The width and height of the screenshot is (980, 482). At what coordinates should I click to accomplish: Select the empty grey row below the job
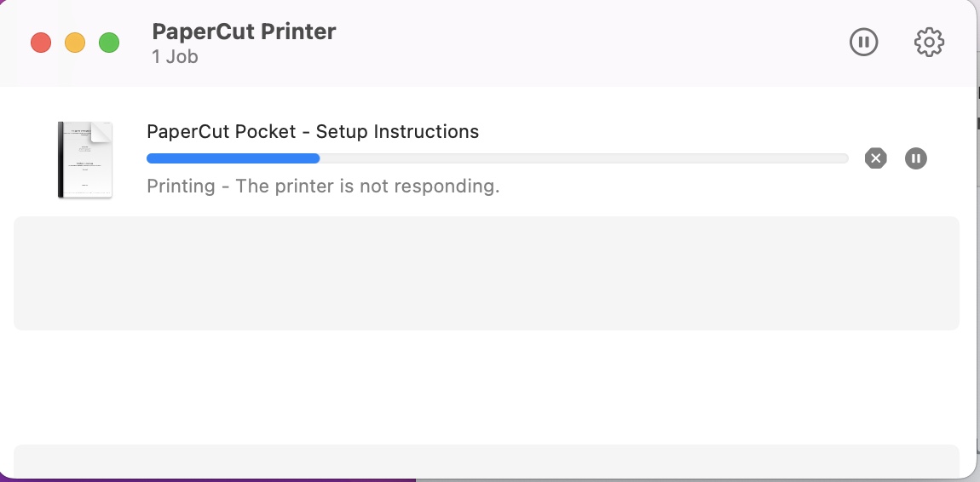[x=487, y=273]
